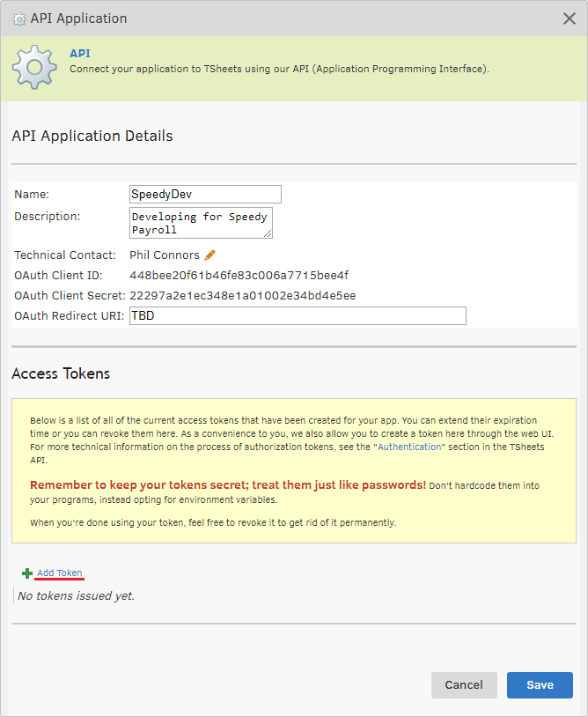588x717 pixels.
Task: Click the Cancel button
Action: pyautogui.click(x=464, y=685)
